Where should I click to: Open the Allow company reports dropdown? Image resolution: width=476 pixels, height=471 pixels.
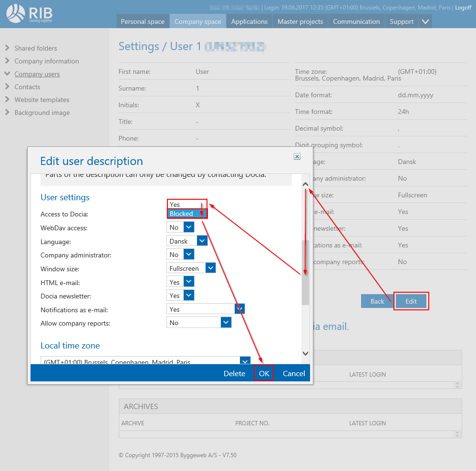pyautogui.click(x=226, y=323)
